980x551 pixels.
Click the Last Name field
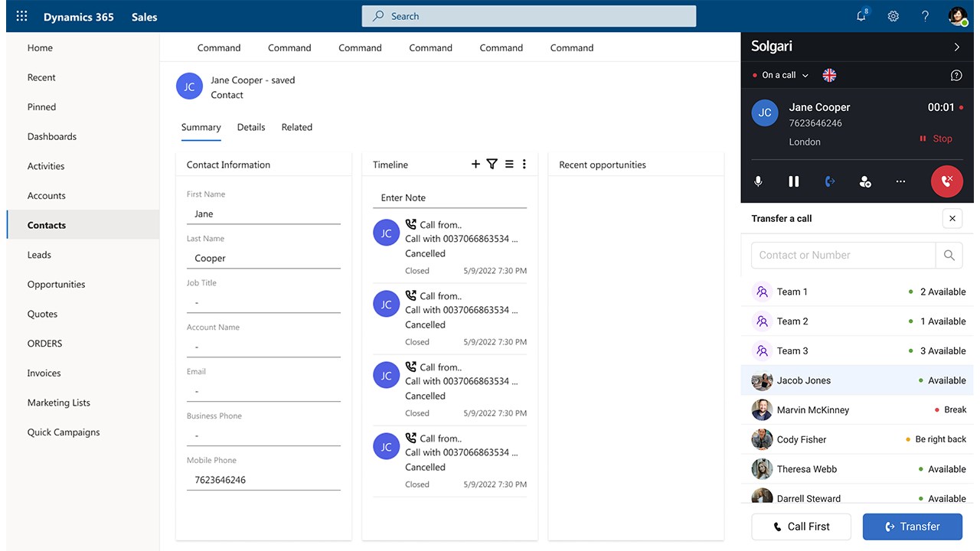pyautogui.click(x=263, y=259)
